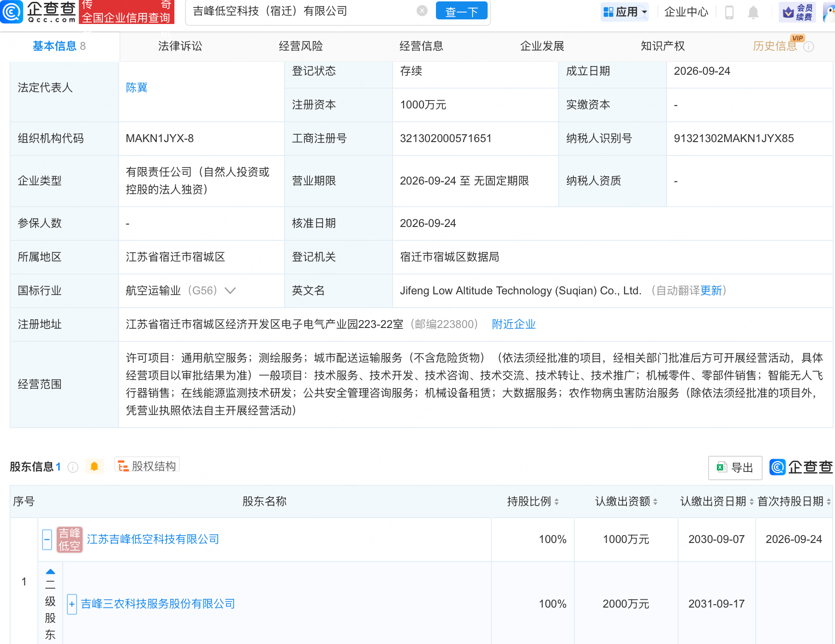Click the Qcc.com logo icon

(x=11, y=12)
